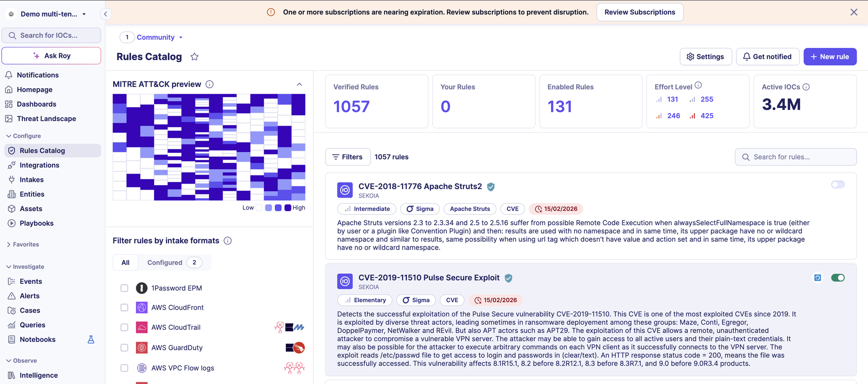The image size is (868, 384).
Task: Open Cases under Investigate
Action: 30,310
